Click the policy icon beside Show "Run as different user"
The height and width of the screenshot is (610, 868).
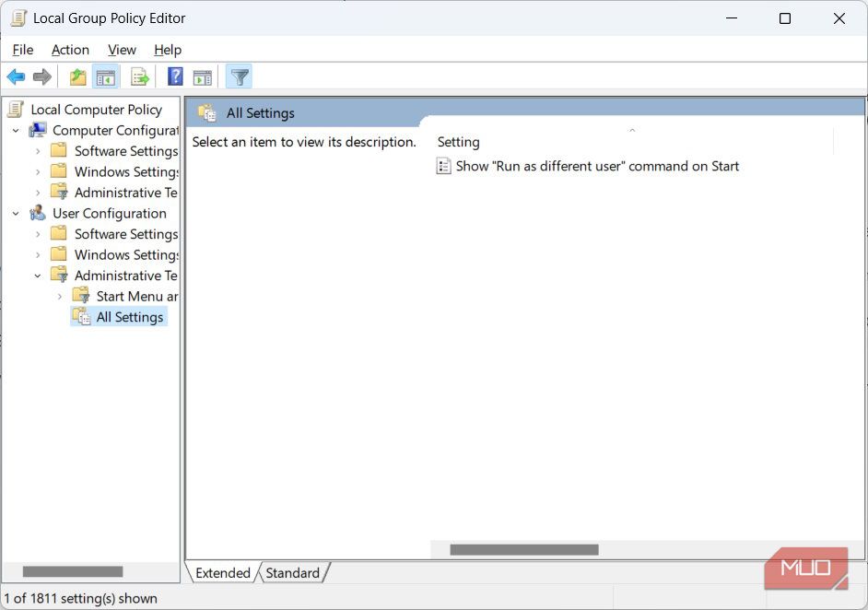[443, 166]
